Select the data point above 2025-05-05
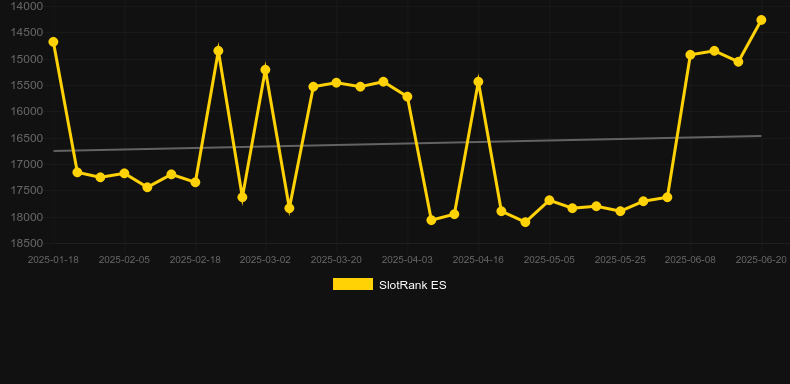Viewport: 790px width, 384px height. 549,201
